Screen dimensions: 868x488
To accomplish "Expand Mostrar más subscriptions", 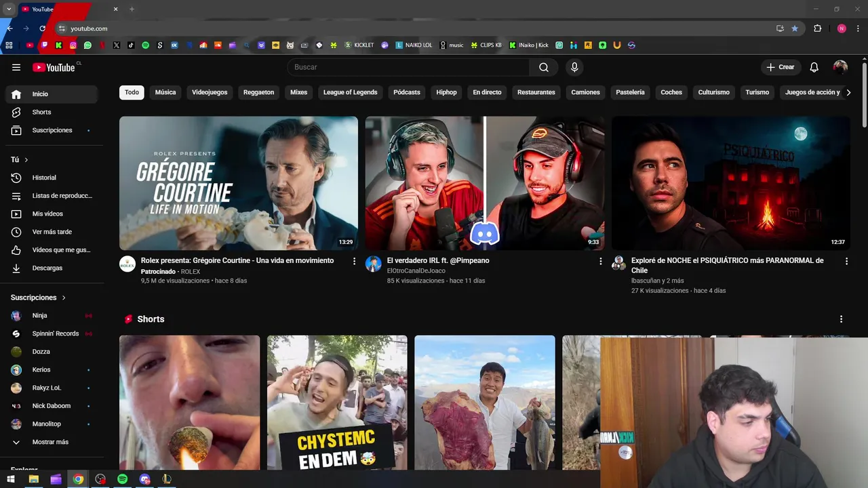I will pyautogui.click(x=52, y=442).
